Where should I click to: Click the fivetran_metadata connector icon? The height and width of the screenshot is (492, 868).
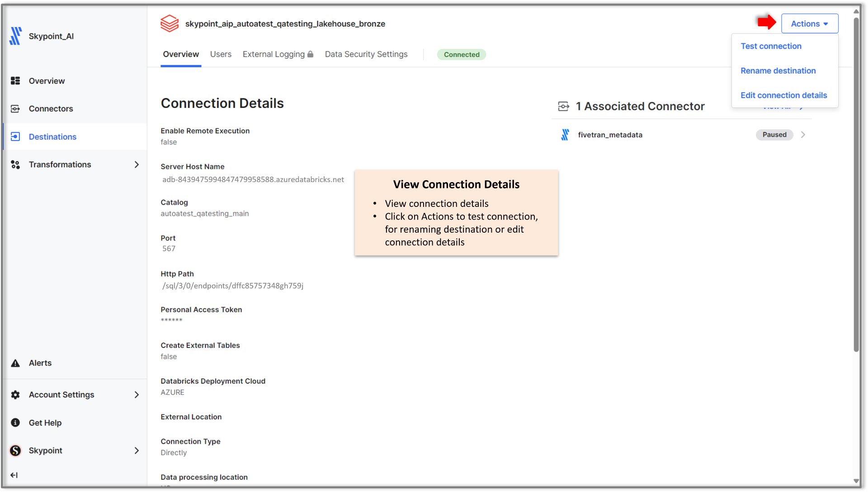point(565,135)
